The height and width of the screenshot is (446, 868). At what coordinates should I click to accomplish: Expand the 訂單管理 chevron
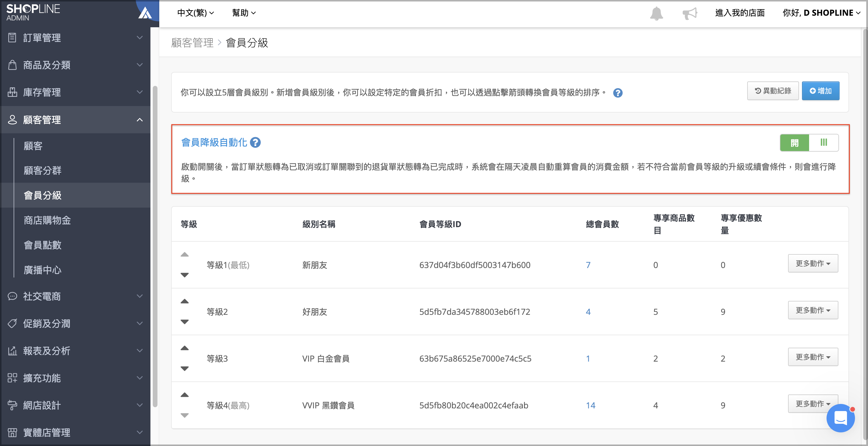coord(139,37)
